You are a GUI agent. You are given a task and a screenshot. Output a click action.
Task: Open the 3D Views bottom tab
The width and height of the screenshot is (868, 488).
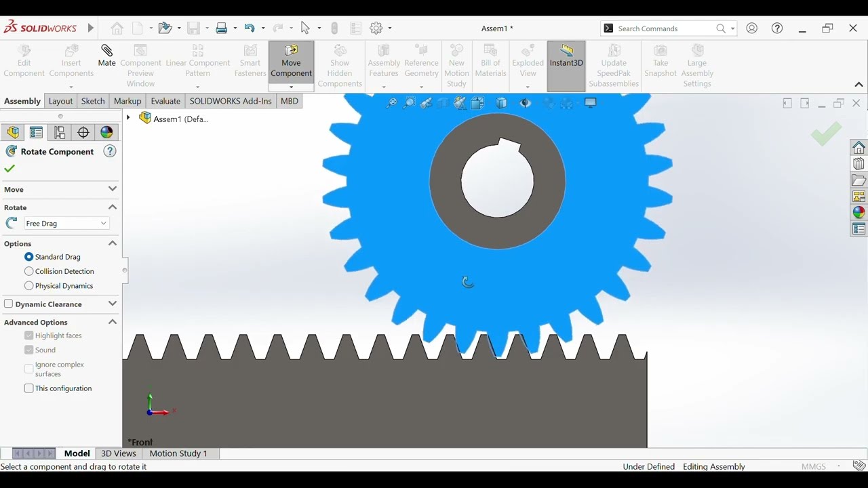119,453
